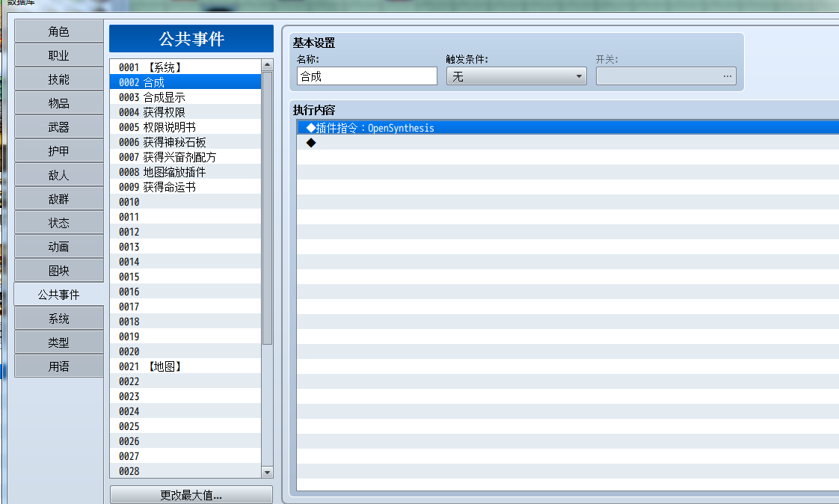Go to the 武器 tab
This screenshot has height=504, width=839.
pos(59,127)
